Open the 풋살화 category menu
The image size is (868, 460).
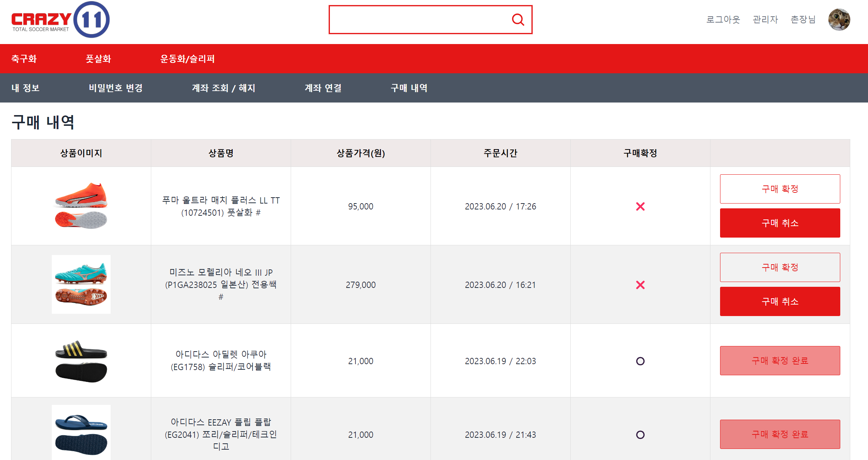click(98, 59)
